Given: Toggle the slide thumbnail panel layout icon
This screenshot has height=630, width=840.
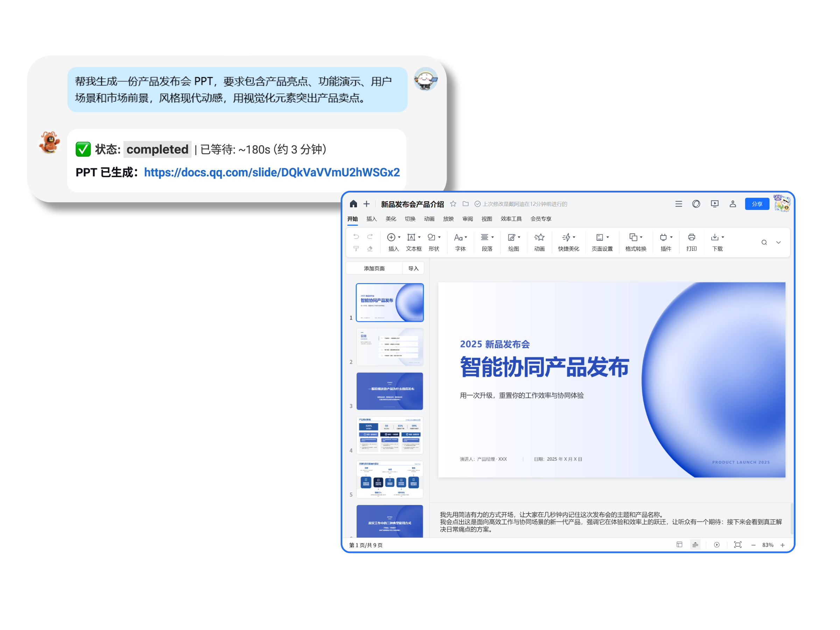Looking at the screenshot, I should pyautogui.click(x=679, y=545).
